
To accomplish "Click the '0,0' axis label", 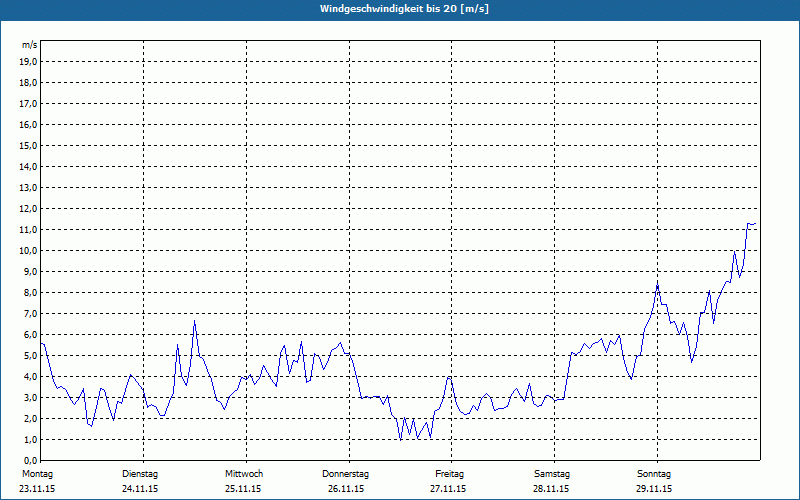I will [x=30, y=460].
